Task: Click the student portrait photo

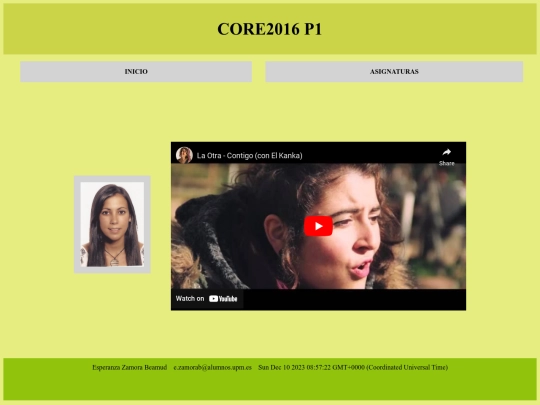Action: pos(112,225)
